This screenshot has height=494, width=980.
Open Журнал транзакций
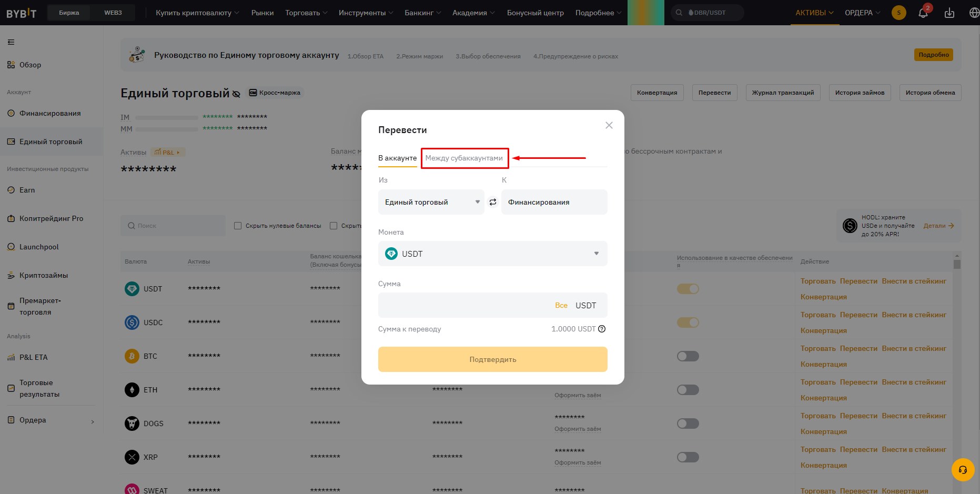point(783,93)
